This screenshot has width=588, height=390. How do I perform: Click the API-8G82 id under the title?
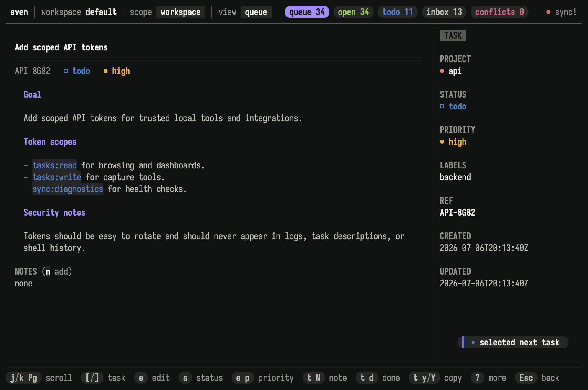click(32, 71)
